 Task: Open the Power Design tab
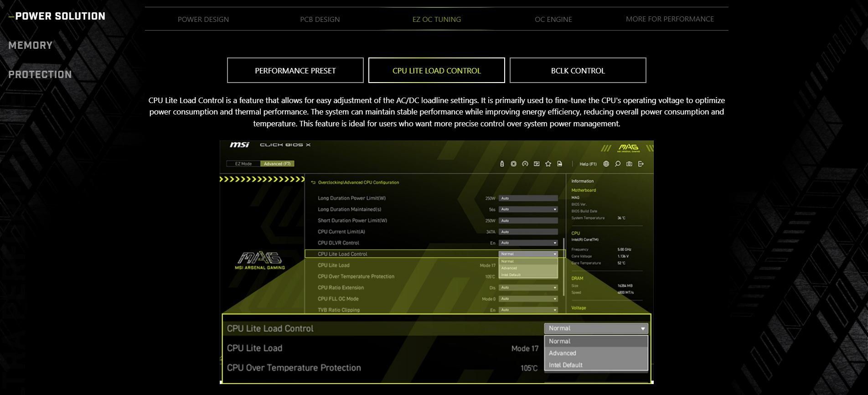tap(203, 19)
